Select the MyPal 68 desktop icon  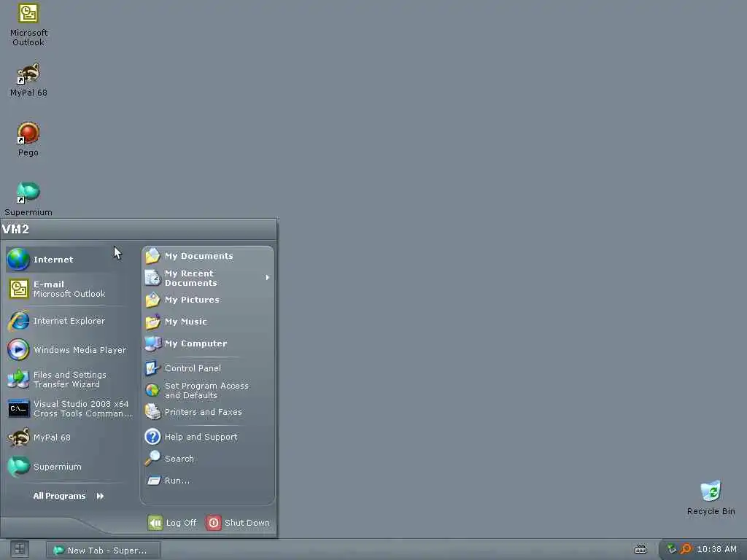pyautogui.click(x=28, y=79)
